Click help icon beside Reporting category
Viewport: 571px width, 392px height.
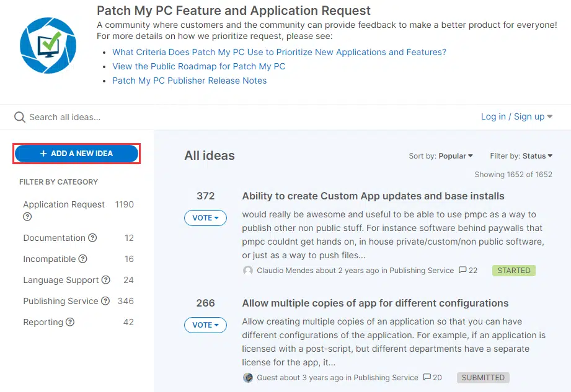70,322
